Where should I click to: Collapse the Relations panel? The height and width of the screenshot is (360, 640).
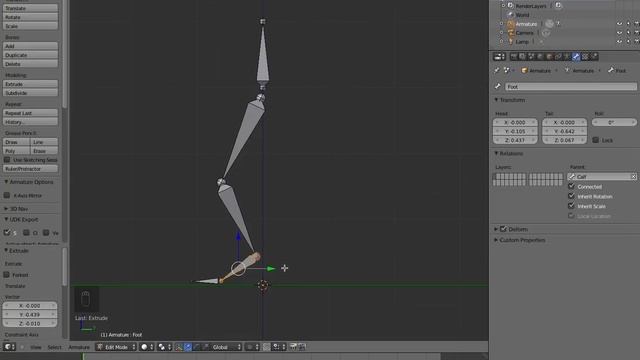point(496,153)
